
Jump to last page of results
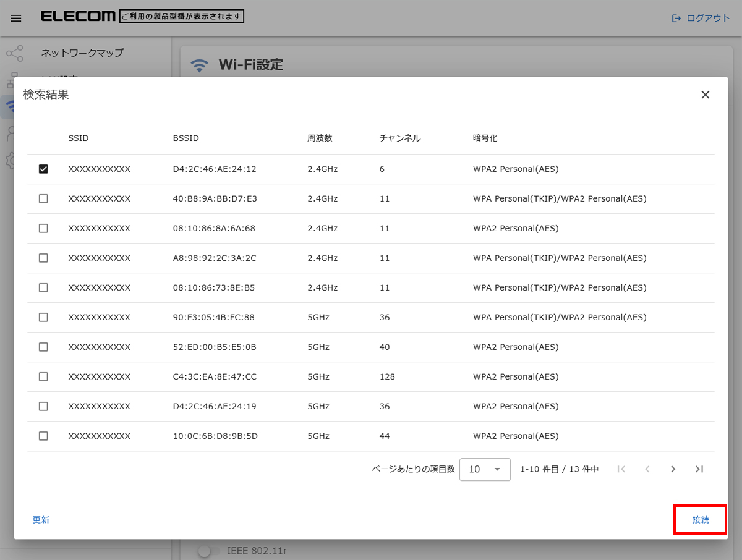pos(699,469)
